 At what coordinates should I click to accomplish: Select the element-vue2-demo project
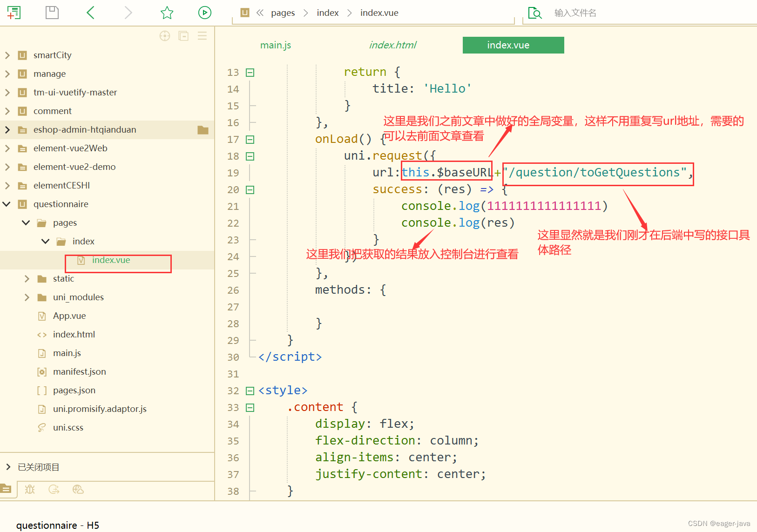(74, 167)
